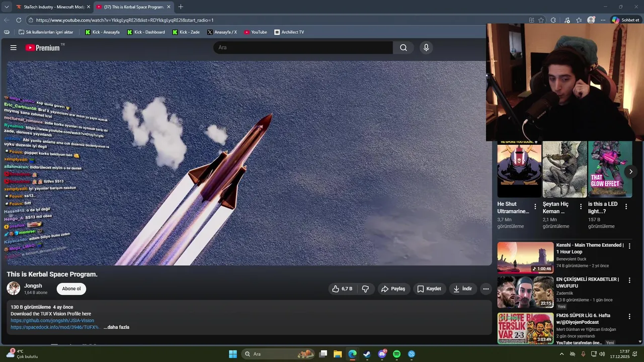Viewport: 644px width, 362px height.
Task: Click the Kerbal Space Program video player
Action: click(250, 163)
